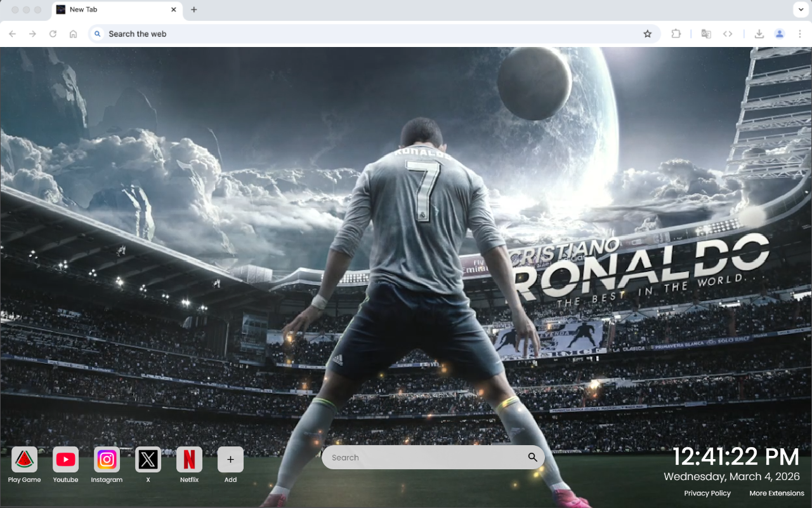Screen dimensions: 812x508
Task: Open the More Extensions link
Action: click(x=776, y=493)
